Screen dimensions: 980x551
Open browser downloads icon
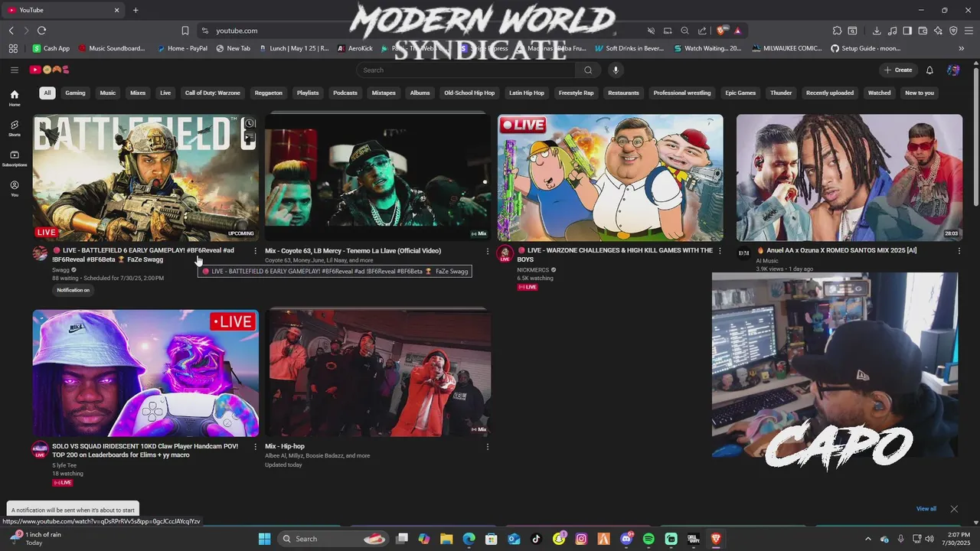(x=877, y=31)
